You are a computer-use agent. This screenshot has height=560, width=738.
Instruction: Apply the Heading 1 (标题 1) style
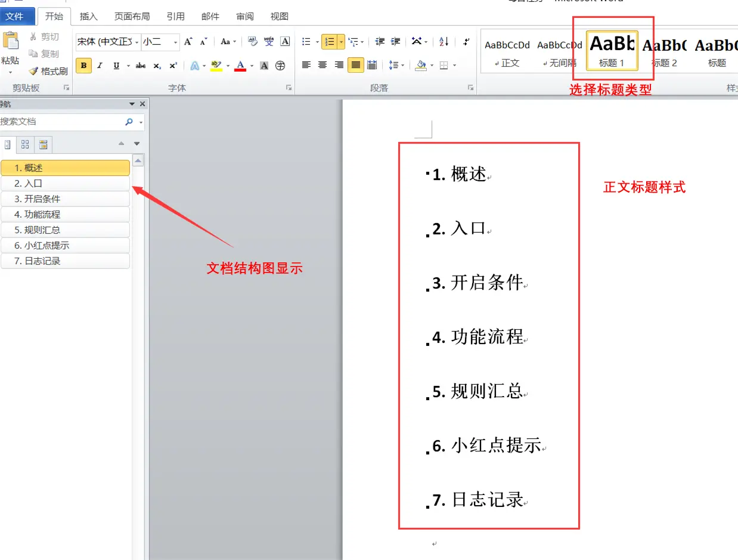612,51
